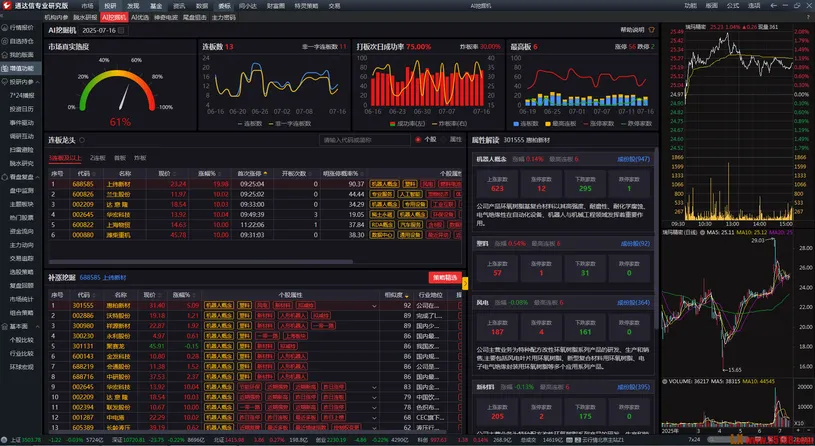Click the round icon at status bar left
The height and width of the screenshot is (446, 815).
tap(5, 440)
